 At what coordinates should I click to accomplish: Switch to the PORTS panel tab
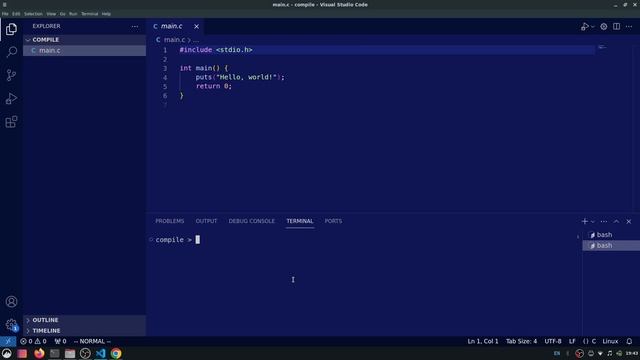pyautogui.click(x=333, y=221)
